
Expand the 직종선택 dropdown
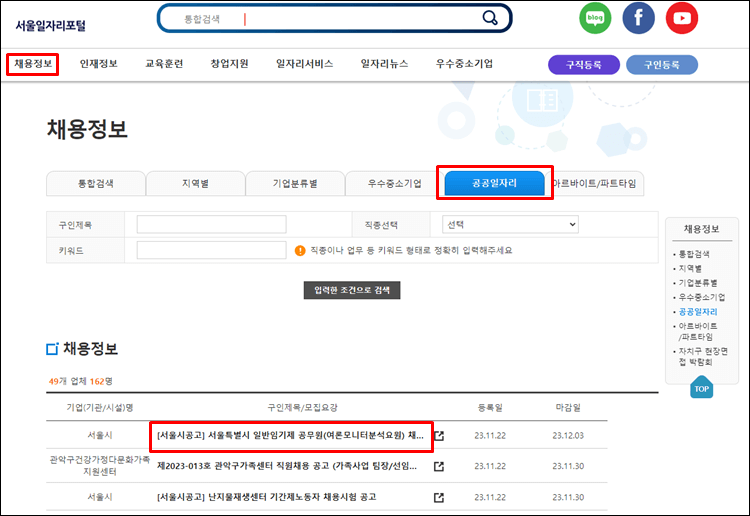[x=510, y=225]
